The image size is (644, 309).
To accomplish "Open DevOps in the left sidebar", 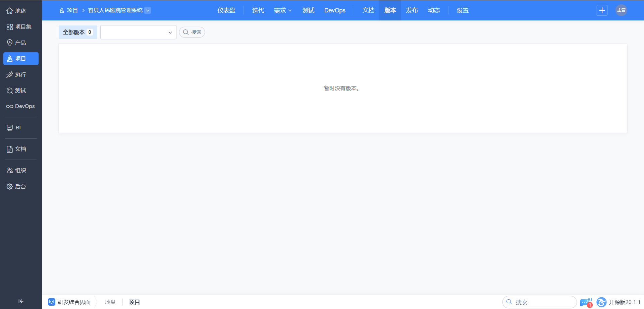I will [x=21, y=106].
